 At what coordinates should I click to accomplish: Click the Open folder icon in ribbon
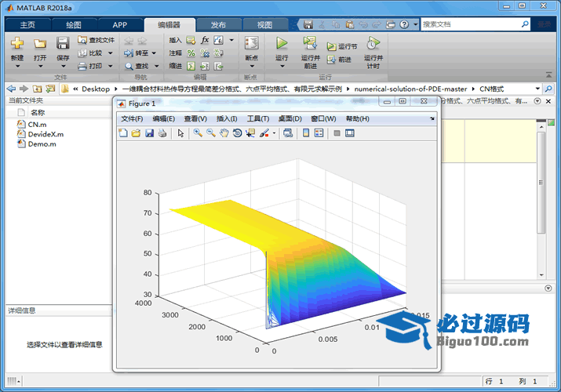[x=40, y=43]
